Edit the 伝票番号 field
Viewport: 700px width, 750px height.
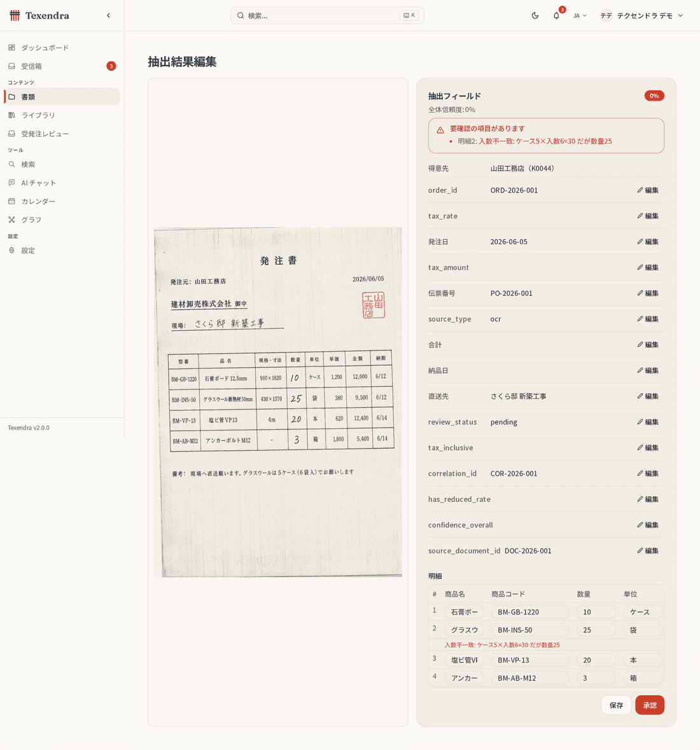tap(648, 293)
